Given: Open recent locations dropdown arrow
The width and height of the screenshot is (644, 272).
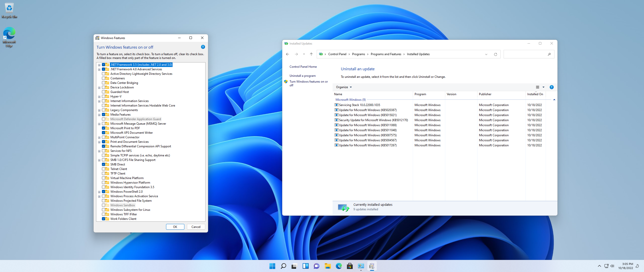Looking at the screenshot, I should [304, 54].
